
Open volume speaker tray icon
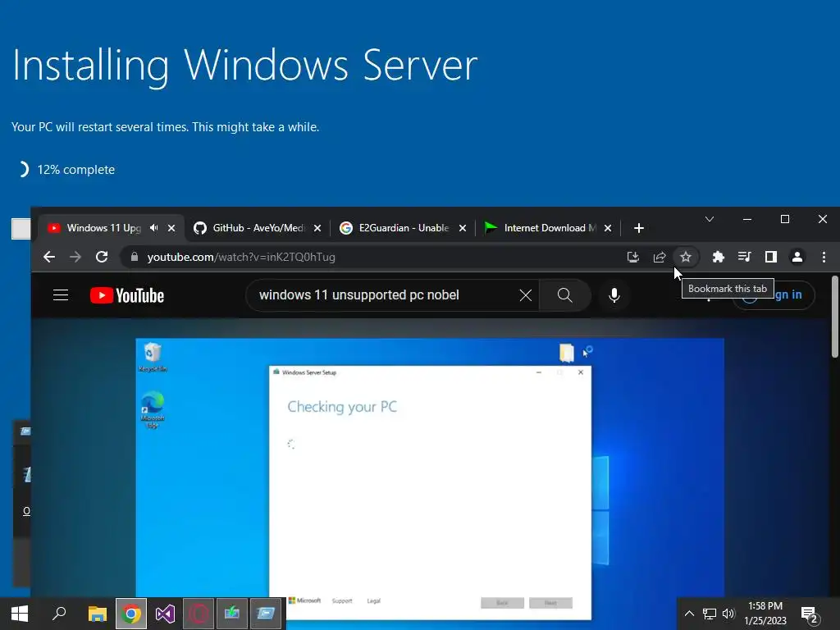click(728, 614)
